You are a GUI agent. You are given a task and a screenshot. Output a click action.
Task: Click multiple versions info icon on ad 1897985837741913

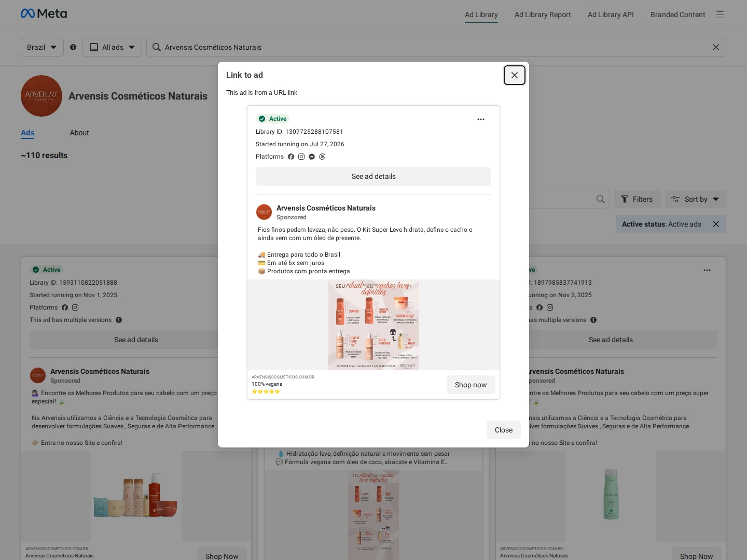click(593, 320)
